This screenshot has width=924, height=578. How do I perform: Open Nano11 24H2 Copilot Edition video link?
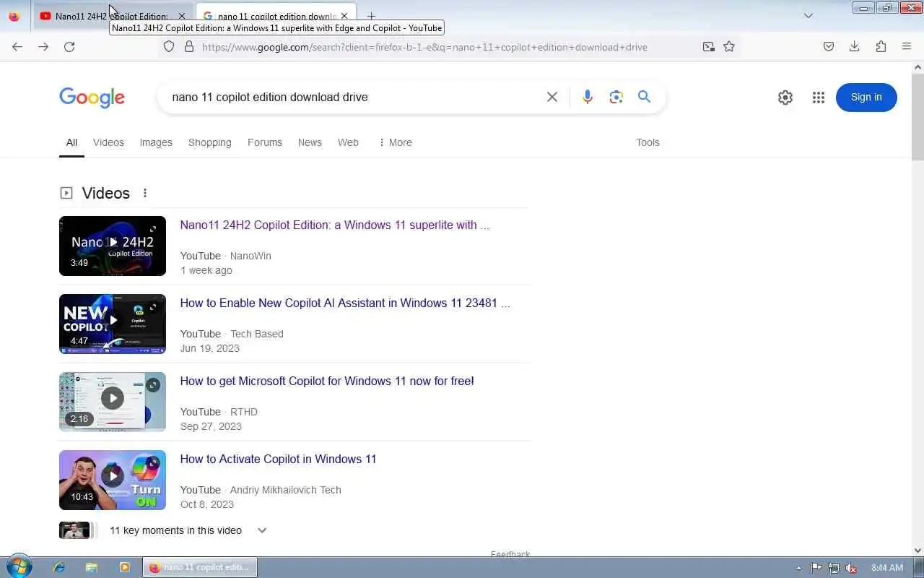(335, 225)
